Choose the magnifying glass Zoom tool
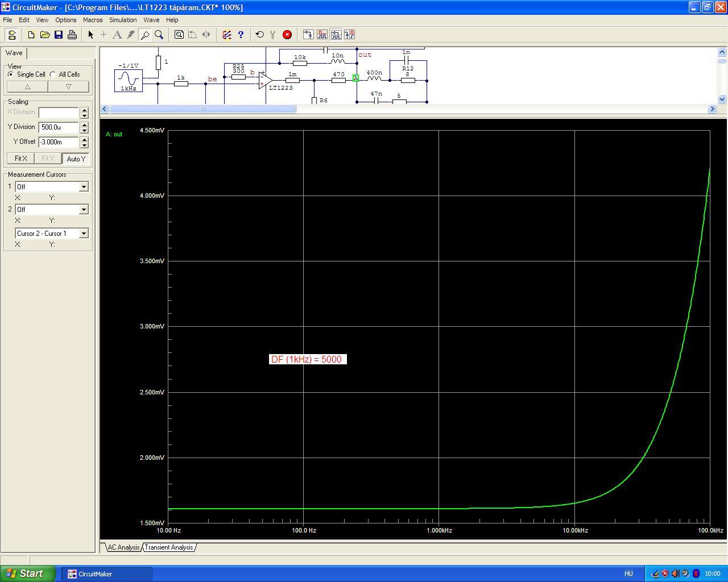The width and height of the screenshot is (728, 582). [x=159, y=35]
